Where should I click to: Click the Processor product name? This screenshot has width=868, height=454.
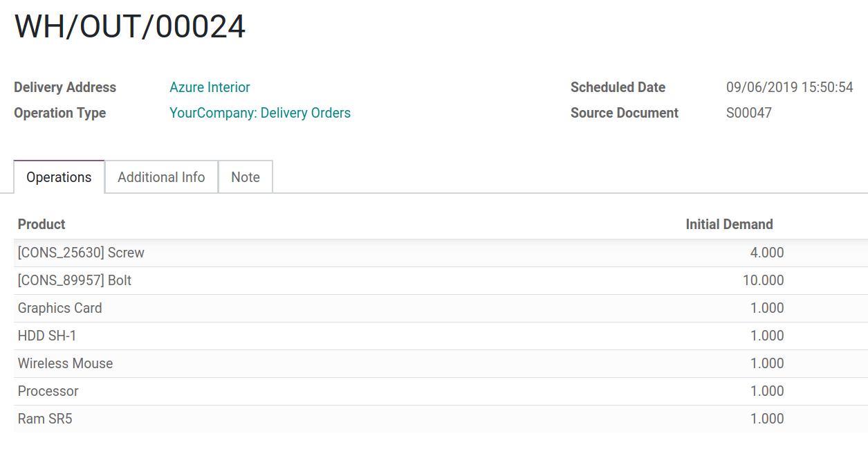point(48,391)
